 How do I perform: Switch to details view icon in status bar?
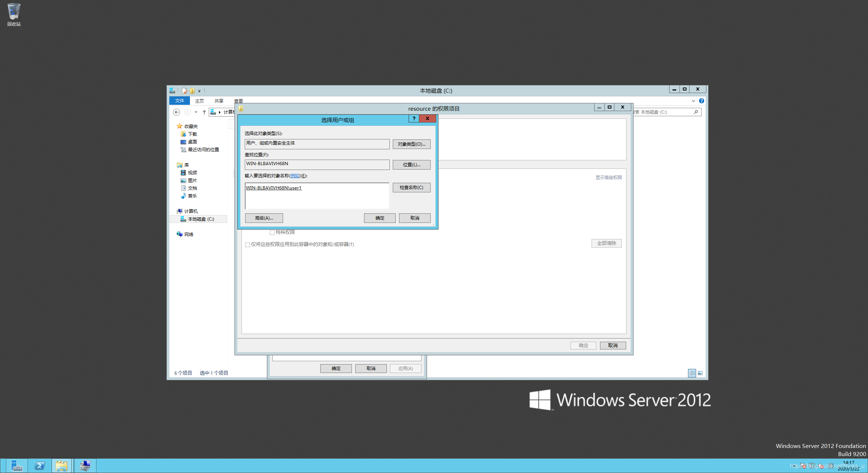coord(692,373)
